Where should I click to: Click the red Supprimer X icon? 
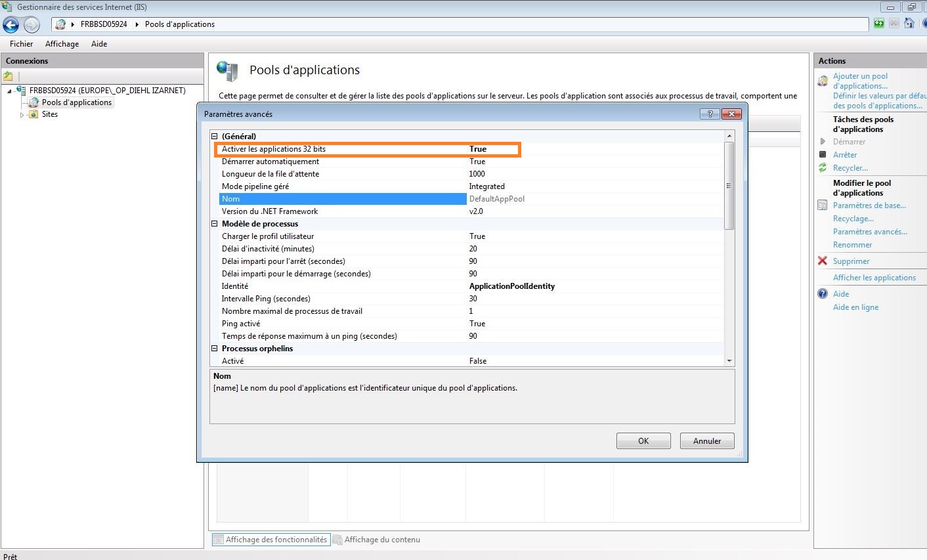tap(823, 261)
